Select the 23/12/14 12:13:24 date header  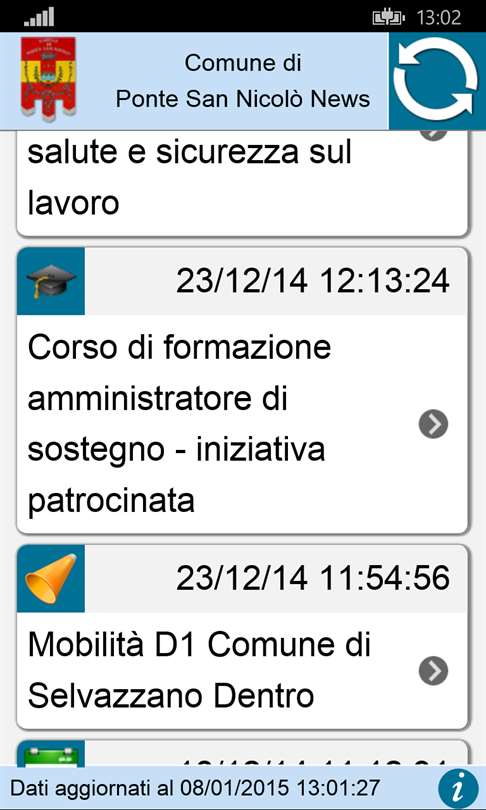[x=312, y=282]
